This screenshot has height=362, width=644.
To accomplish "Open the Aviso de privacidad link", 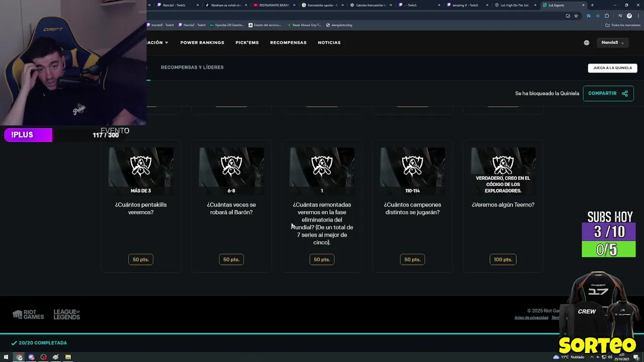I will [x=531, y=318].
